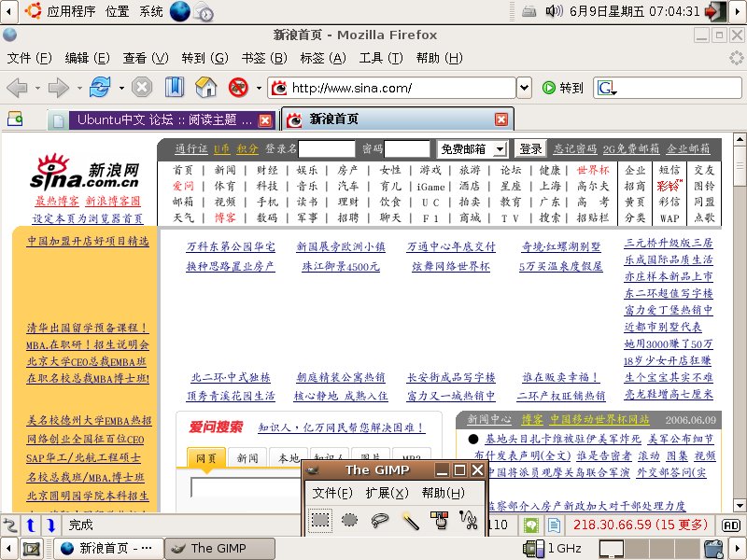Click the red crossed-out bug toolbar icon

(238, 88)
